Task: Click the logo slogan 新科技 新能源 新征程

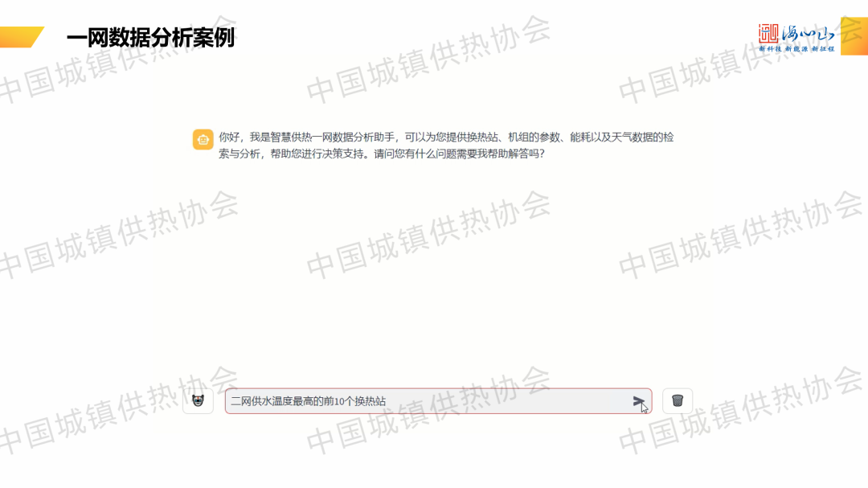Action: click(797, 50)
